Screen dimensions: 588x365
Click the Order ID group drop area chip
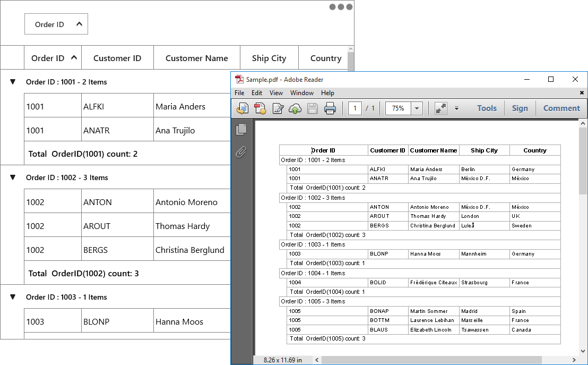click(56, 24)
